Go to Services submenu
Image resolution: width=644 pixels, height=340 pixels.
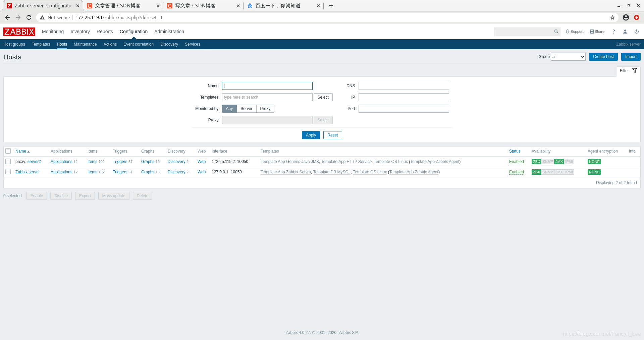click(x=193, y=44)
